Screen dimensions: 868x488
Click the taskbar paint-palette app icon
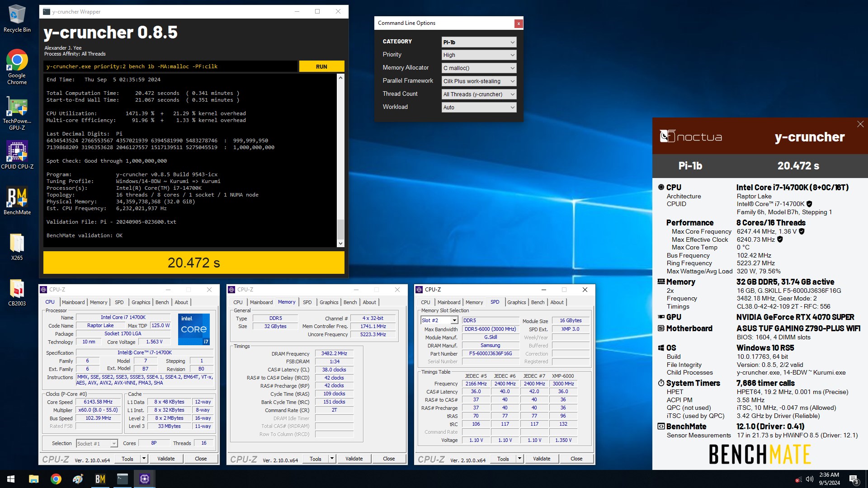(78, 479)
